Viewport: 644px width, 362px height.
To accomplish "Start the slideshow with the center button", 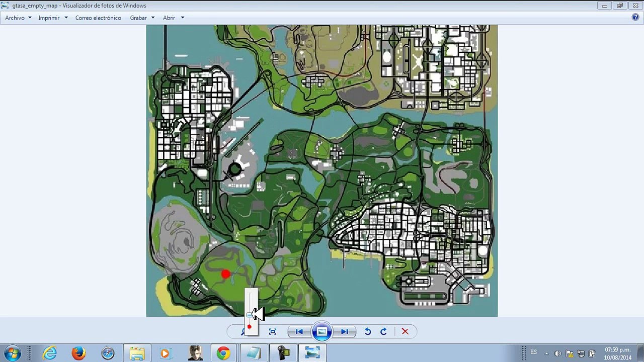I will pyautogui.click(x=322, y=331).
